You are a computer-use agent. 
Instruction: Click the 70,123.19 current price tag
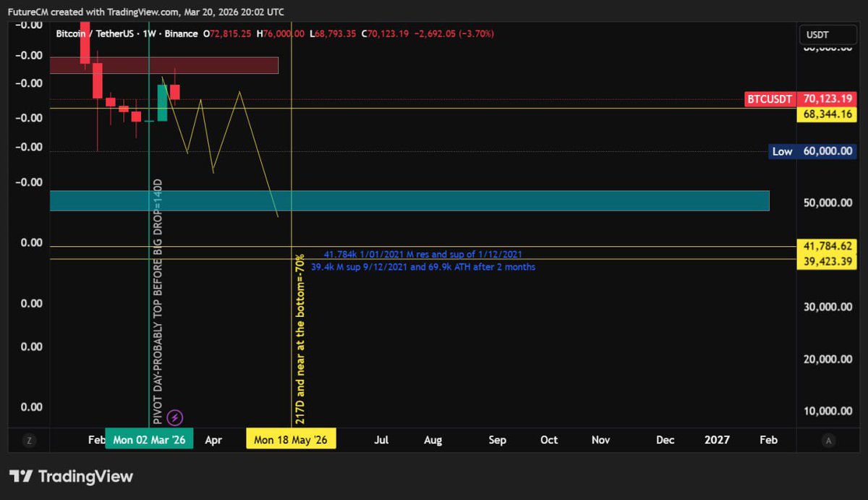pyautogui.click(x=828, y=100)
